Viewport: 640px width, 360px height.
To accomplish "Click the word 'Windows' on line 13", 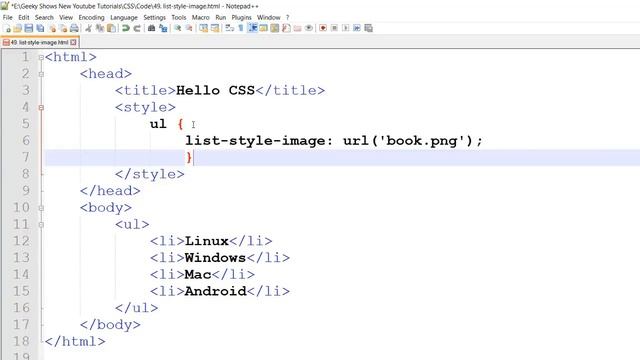I will tap(215, 258).
